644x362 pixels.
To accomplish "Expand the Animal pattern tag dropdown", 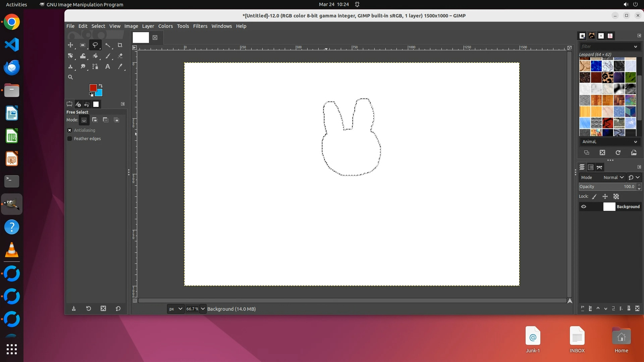I will point(635,142).
